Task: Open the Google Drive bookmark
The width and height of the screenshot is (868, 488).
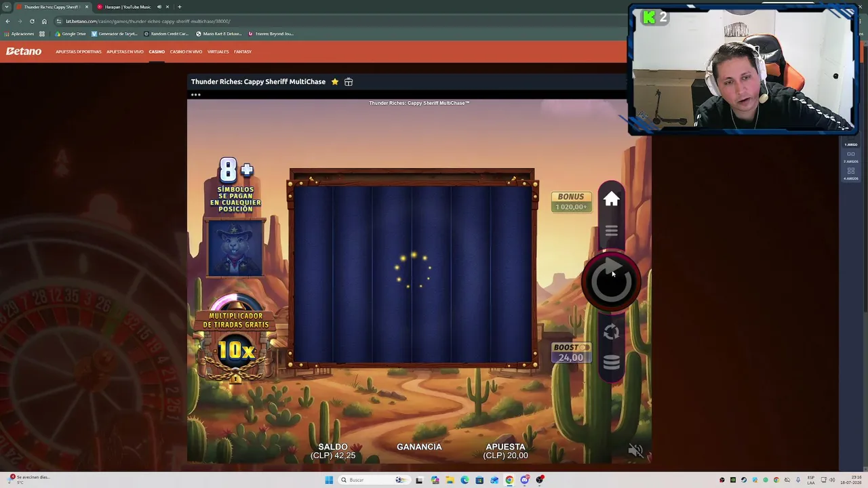Action: [71, 34]
